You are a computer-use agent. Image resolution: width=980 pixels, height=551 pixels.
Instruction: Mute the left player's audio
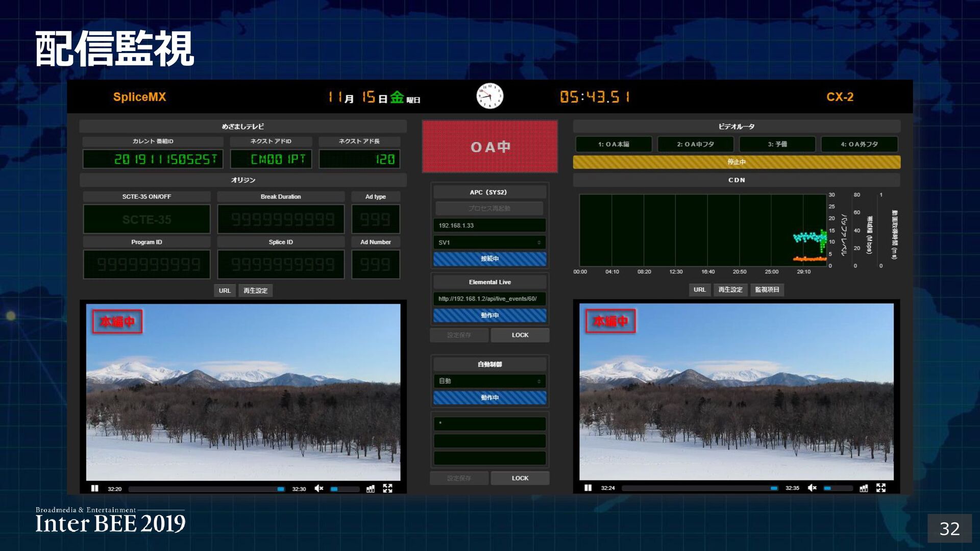click(319, 489)
